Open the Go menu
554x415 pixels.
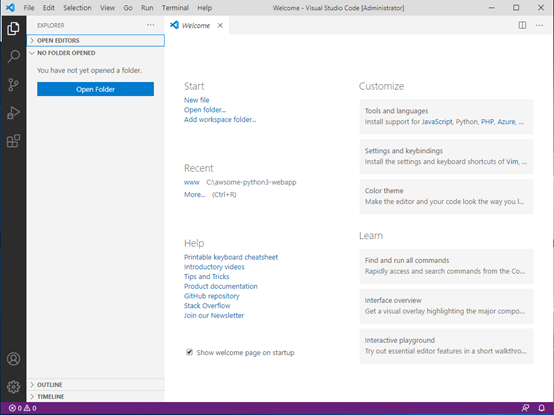tap(128, 8)
